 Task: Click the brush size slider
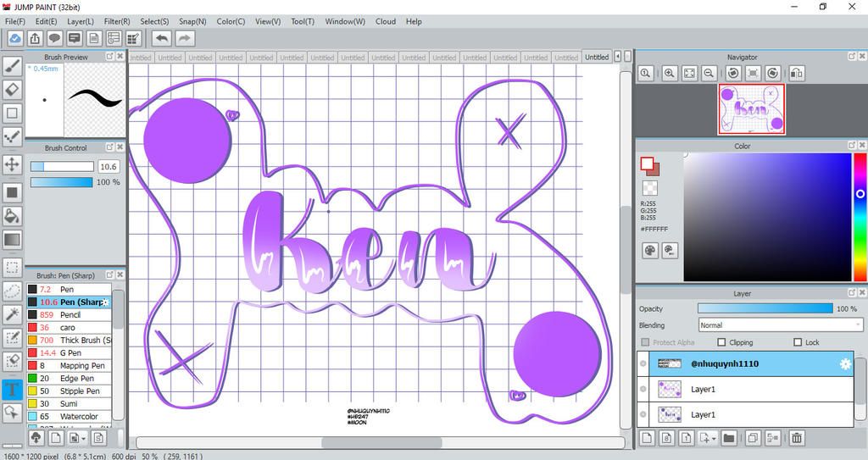tap(62, 167)
